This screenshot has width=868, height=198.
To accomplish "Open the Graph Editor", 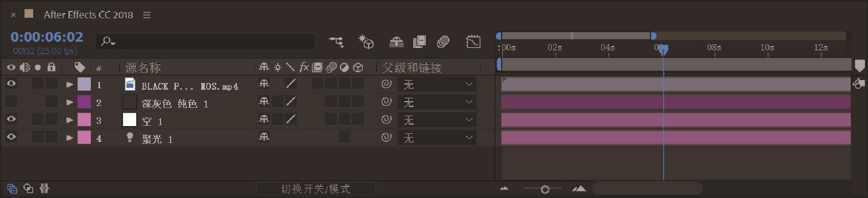I will click(x=473, y=42).
